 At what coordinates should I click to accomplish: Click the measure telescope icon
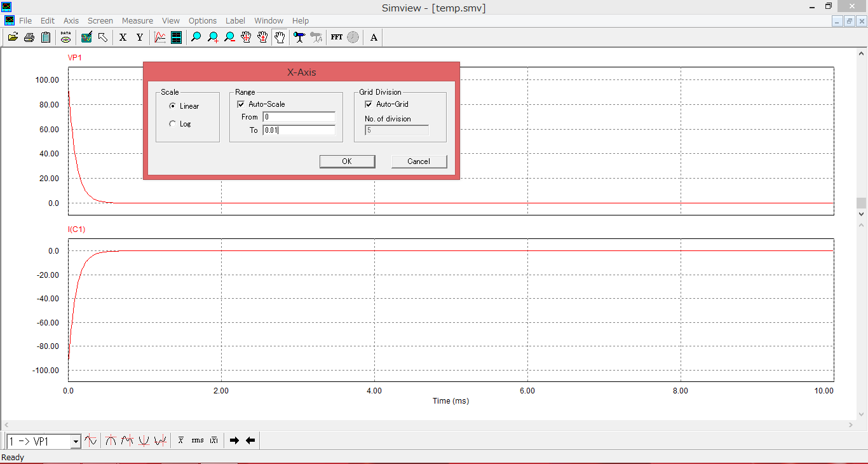(299, 38)
